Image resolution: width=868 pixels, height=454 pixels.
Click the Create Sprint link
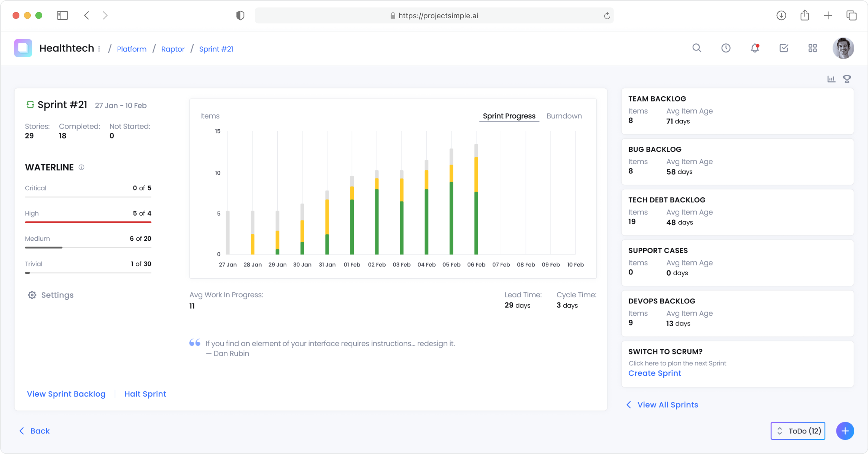pos(654,373)
